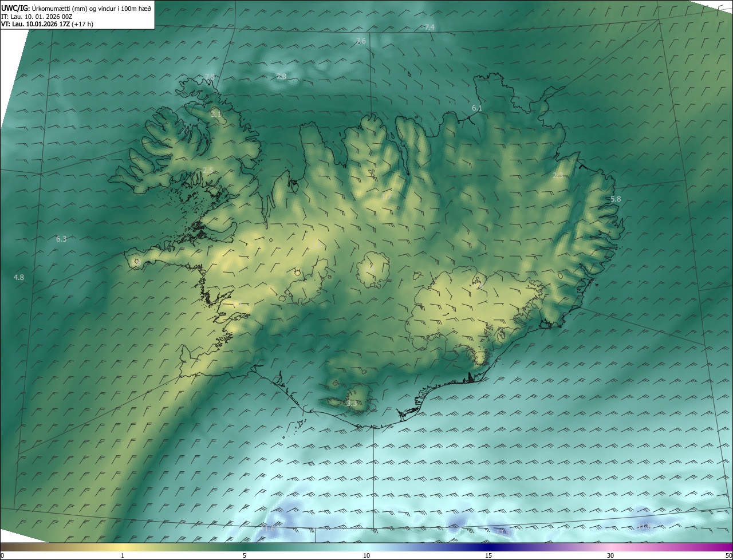Click the colour scale tick label 1

point(123,555)
